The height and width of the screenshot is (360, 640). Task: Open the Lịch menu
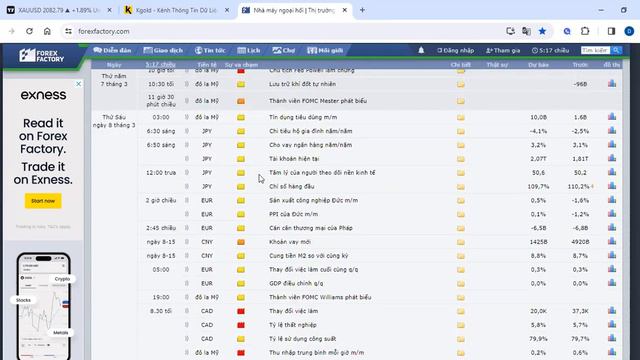coord(249,50)
